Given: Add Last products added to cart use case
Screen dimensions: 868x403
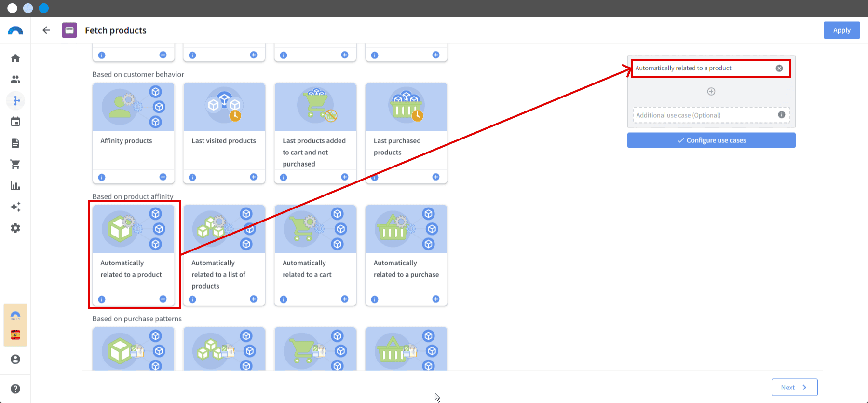Looking at the screenshot, I should (x=345, y=177).
